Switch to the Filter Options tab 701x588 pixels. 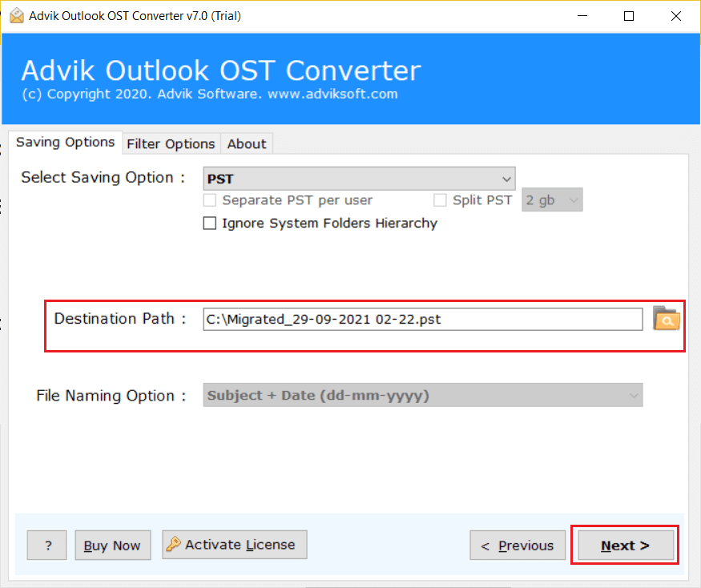coord(171,144)
